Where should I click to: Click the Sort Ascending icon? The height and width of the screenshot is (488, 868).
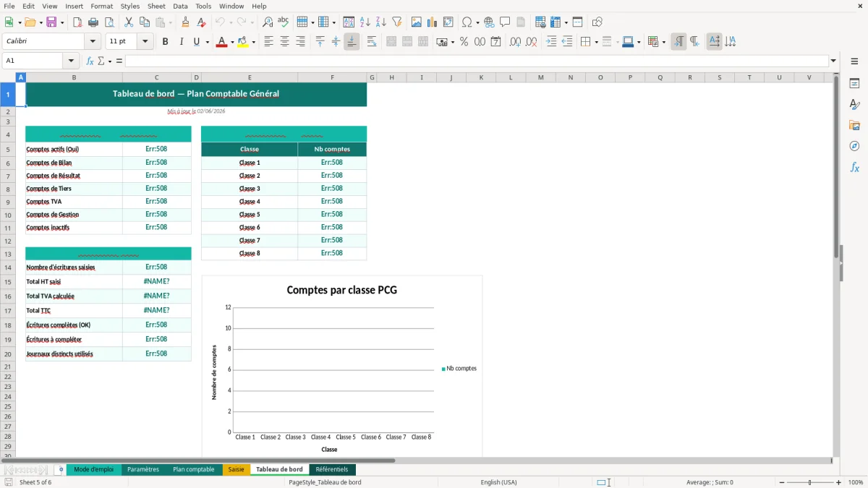[x=365, y=22]
